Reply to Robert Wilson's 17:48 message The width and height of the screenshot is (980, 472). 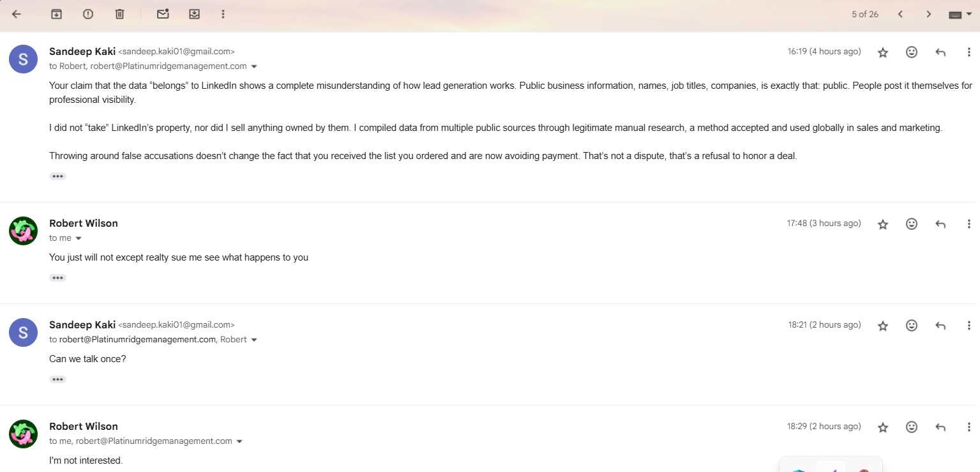(940, 224)
